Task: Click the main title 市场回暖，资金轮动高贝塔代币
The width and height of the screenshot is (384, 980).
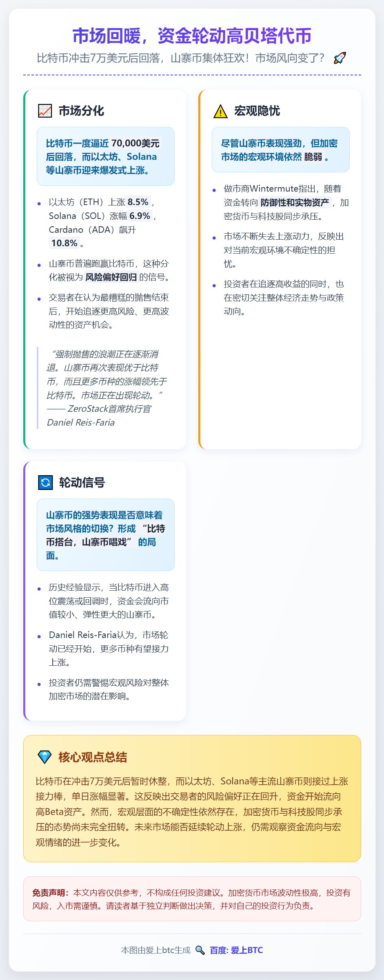Action: 192,36
